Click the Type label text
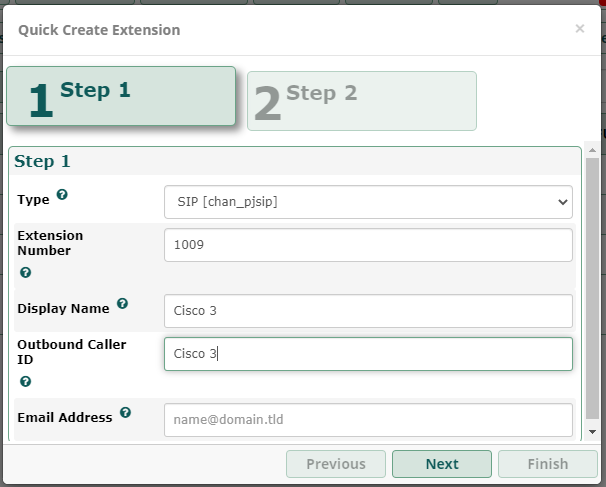The height and width of the screenshot is (487, 606). [x=33, y=199]
